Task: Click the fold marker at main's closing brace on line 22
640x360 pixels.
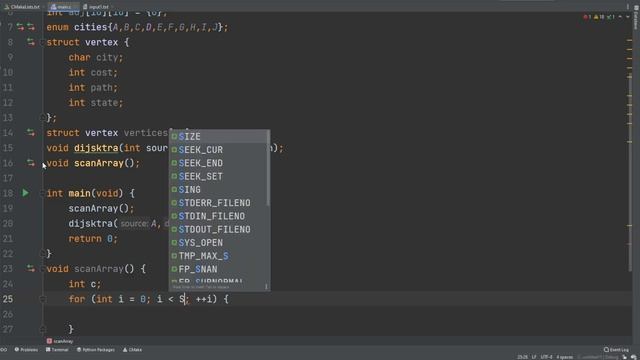Action: (42, 253)
